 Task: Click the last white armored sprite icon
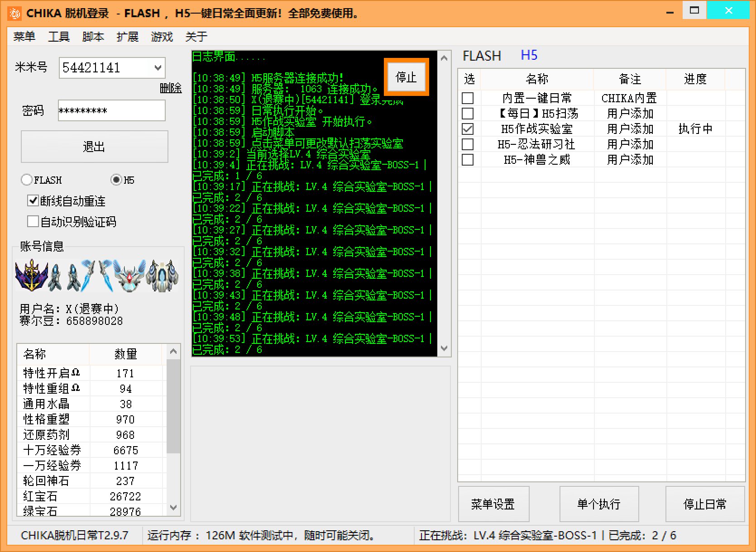tap(163, 275)
